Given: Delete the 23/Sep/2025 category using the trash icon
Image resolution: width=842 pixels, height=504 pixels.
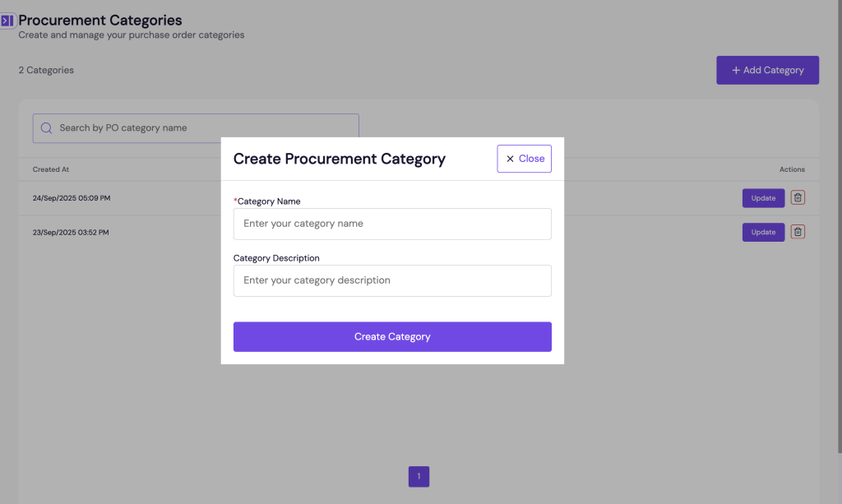Looking at the screenshot, I should click(798, 232).
